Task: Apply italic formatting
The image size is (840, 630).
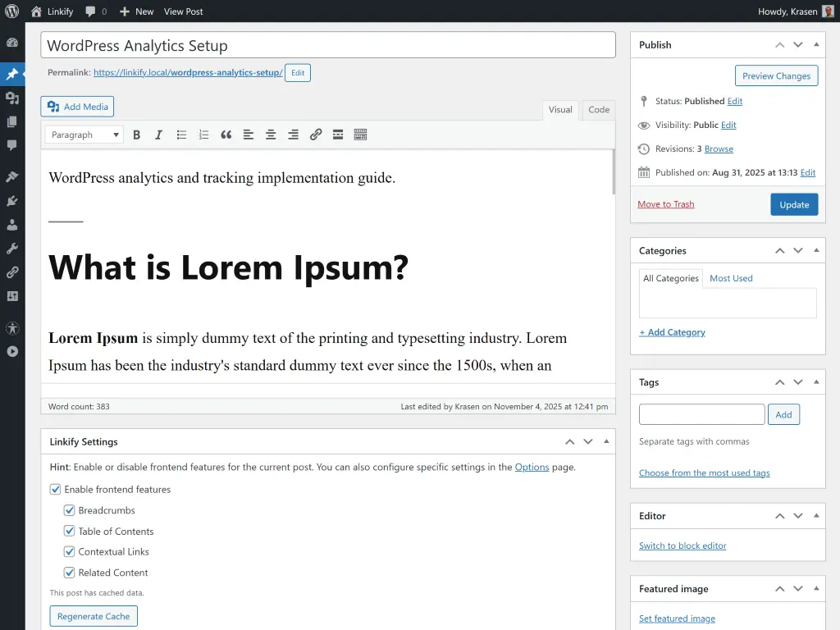Action: pos(159,135)
